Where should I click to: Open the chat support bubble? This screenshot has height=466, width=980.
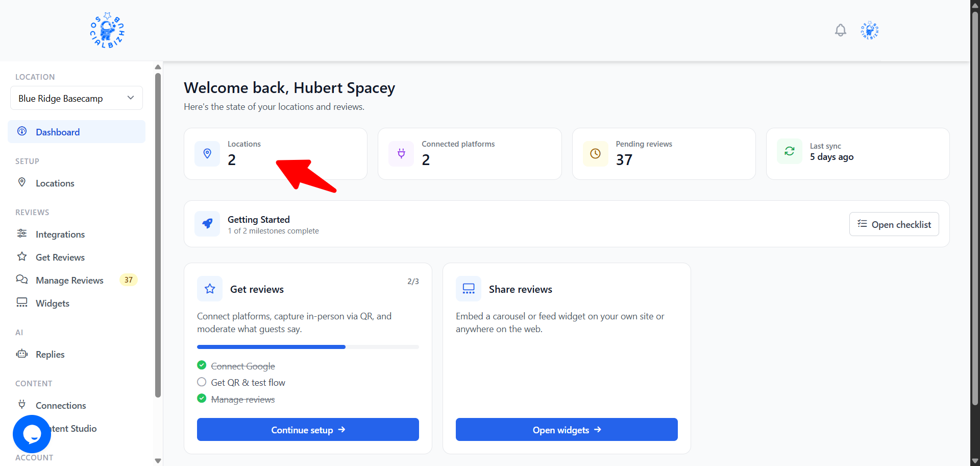coord(32,434)
